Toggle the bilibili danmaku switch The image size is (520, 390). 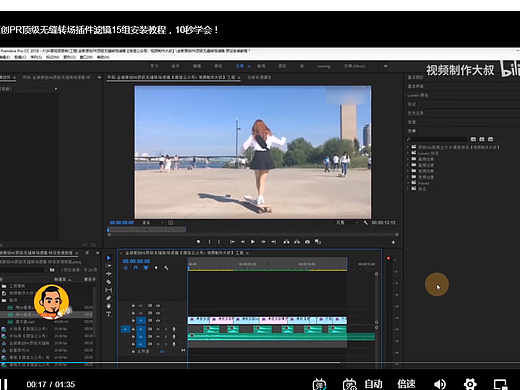point(319,384)
